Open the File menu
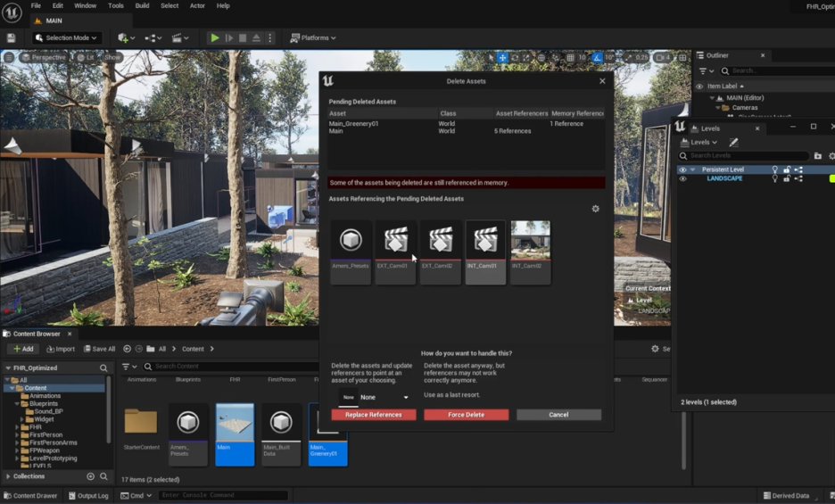This screenshot has height=504, width=835. click(36, 6)
